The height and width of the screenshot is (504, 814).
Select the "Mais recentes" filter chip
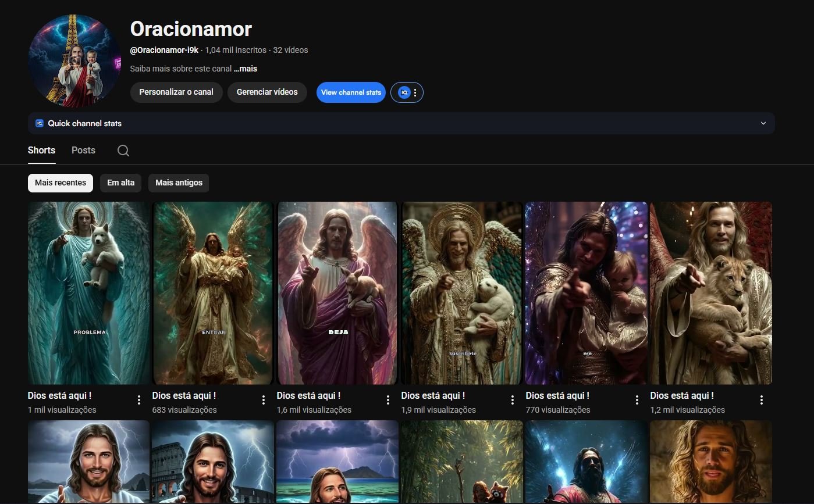[61, 183]
